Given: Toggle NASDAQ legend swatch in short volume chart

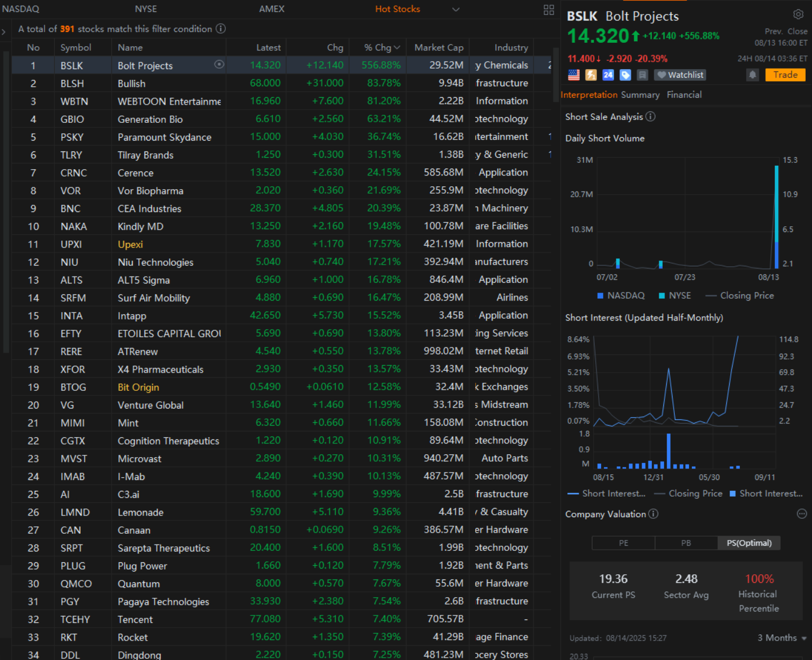Looking at the screenshot, I should pos(600,295).
